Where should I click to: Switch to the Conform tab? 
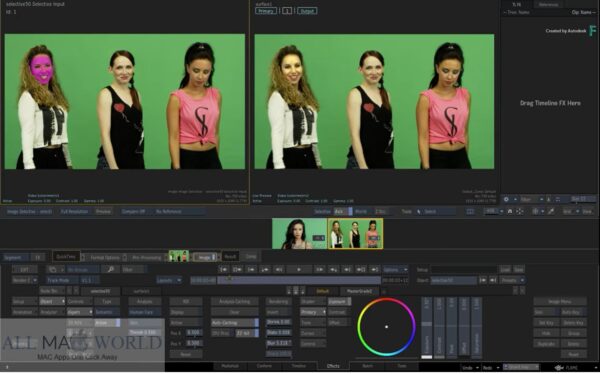pos(264,366)
